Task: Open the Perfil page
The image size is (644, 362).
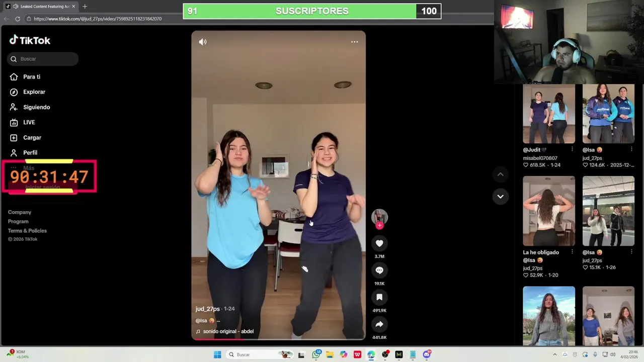Action: pos(30,152)
